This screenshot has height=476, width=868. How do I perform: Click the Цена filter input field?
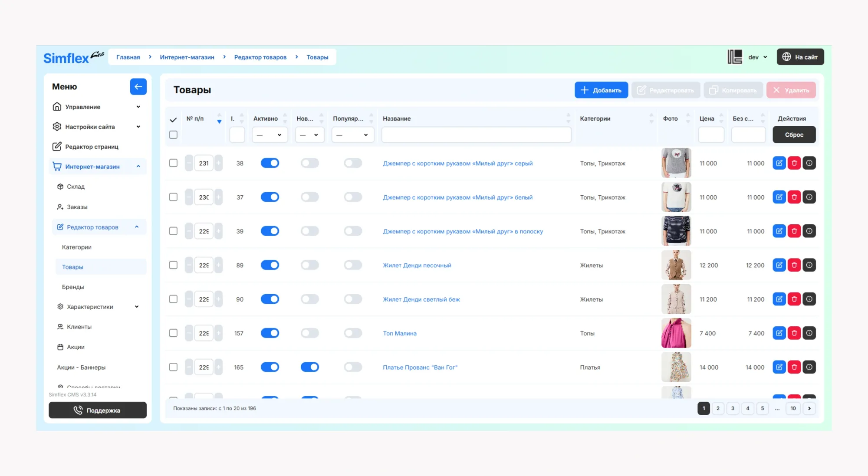711,135
